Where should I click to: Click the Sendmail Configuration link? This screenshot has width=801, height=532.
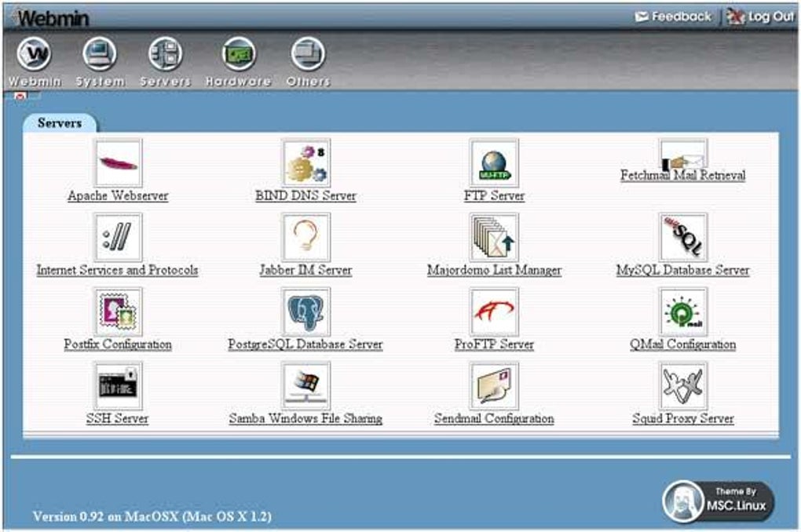point(494,419)
